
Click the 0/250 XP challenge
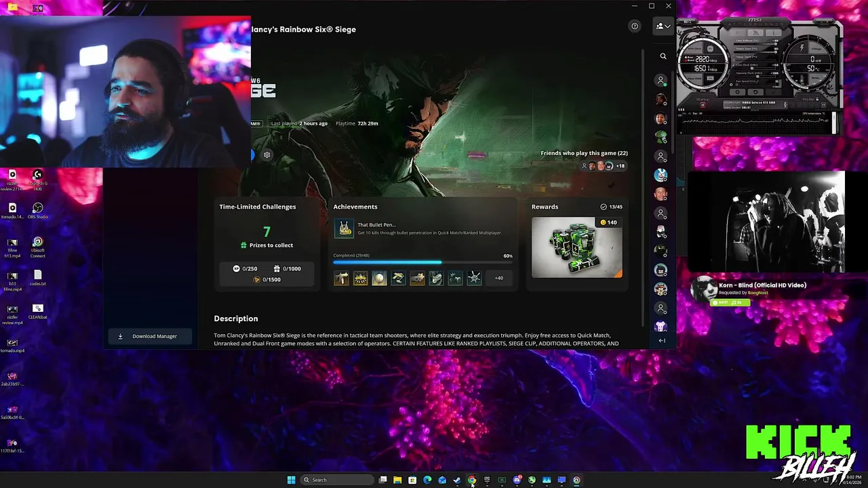245,268
